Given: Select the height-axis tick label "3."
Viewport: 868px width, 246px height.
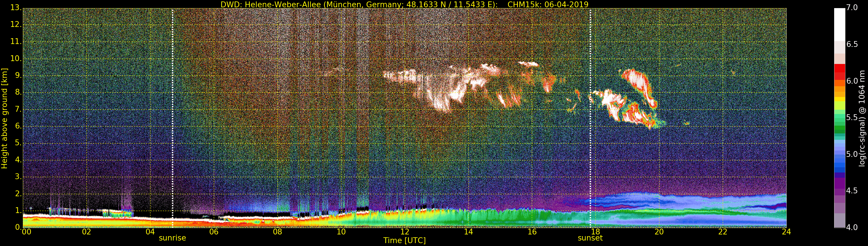Looking at the screenshot, I should tap(18, 177).
